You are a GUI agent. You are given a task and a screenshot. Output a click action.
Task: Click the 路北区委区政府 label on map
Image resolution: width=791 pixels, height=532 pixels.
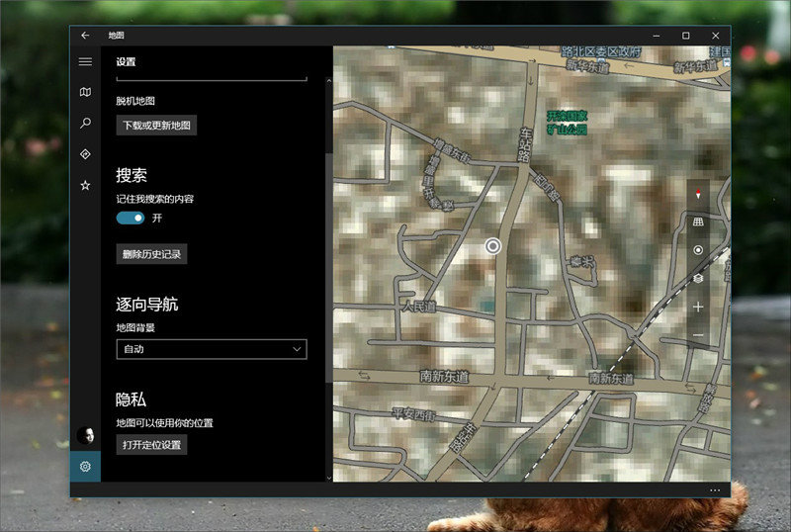(x=601, y=51)
